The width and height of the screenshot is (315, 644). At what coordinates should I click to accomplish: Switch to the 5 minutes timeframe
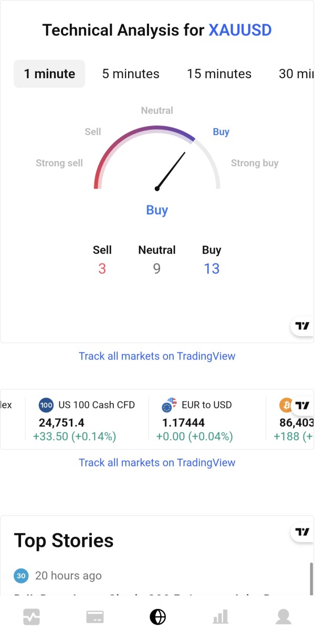tap(131, 74)
